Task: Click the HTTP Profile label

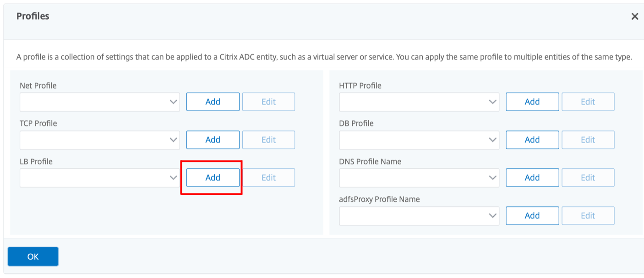Action: tap(360, 86)
